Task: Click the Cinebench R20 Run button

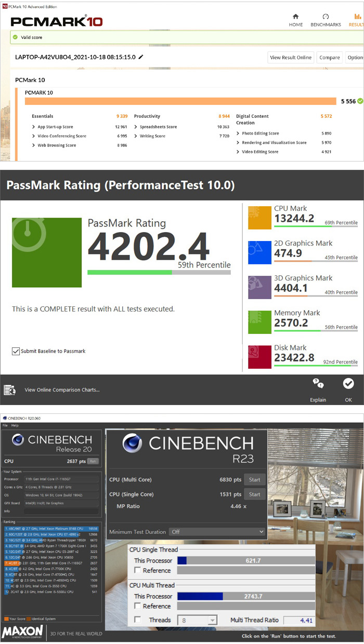Action: (x=93, y=461)
